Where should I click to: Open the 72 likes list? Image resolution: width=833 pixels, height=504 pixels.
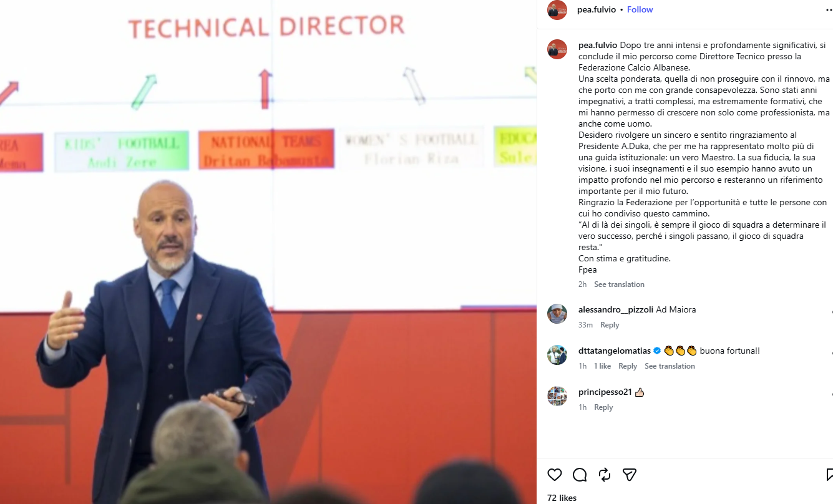pos(562,498)
